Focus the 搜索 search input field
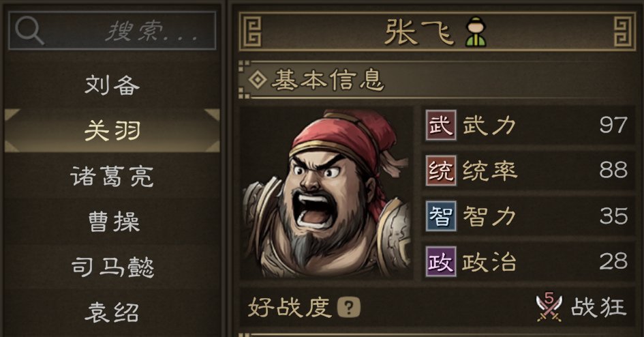This screenshot has width=644, height=337. click(112, 31)
